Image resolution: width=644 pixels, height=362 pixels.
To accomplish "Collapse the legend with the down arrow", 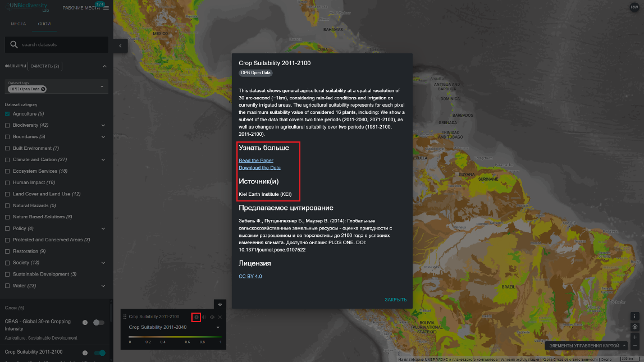I will point(220,304).
